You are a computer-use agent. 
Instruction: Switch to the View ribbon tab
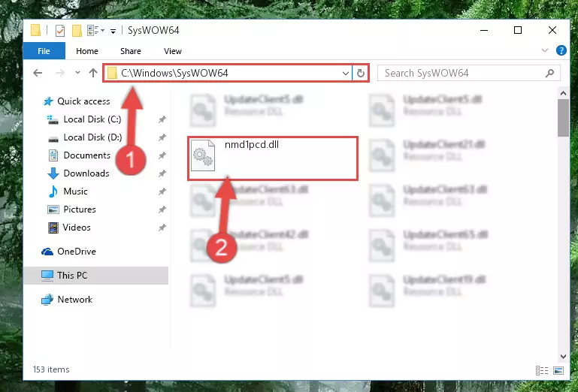tap(173, 51)
